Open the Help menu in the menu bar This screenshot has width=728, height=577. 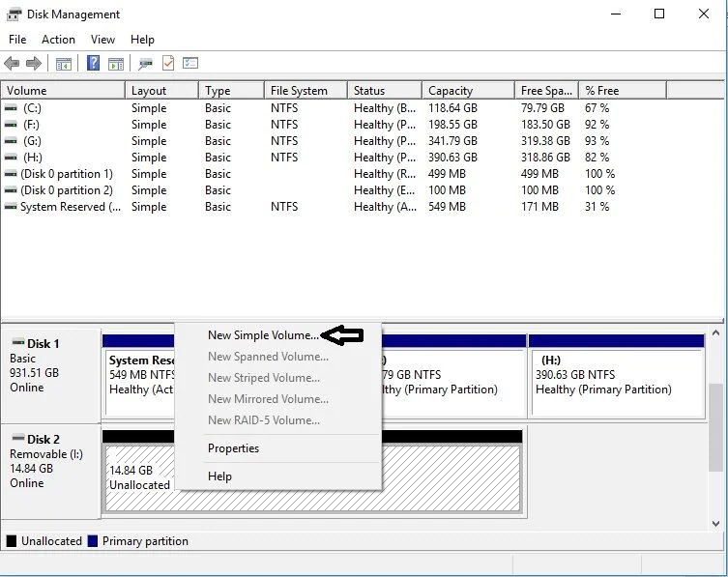click(142, 40)
